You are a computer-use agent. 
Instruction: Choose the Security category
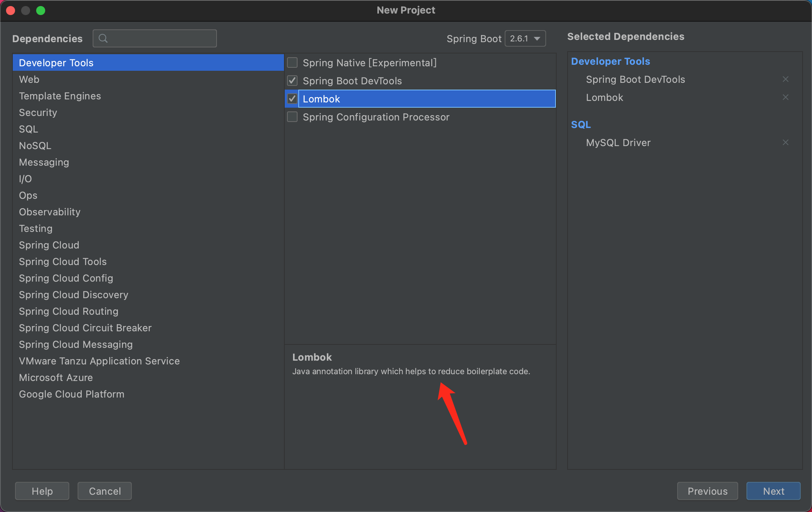pos(38,113)
